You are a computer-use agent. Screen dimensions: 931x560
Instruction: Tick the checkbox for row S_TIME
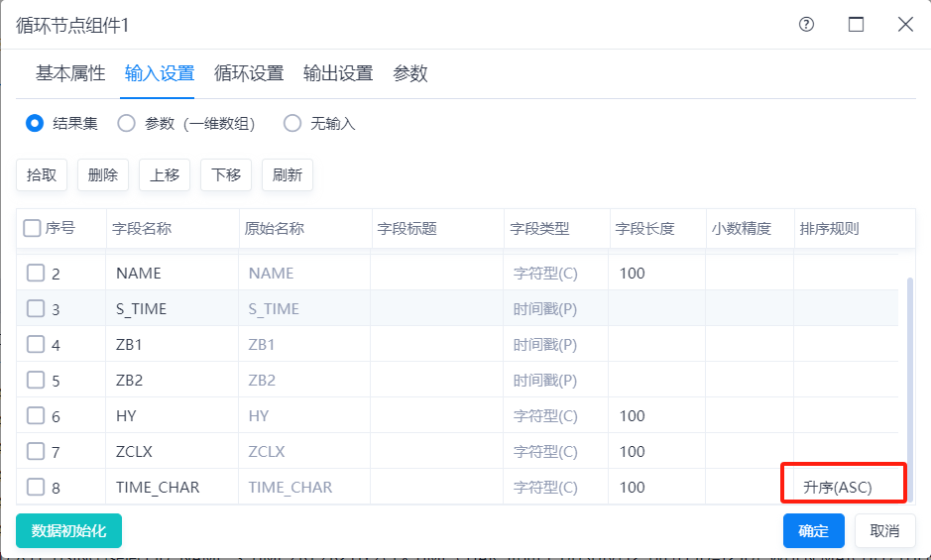pos(36,308)
